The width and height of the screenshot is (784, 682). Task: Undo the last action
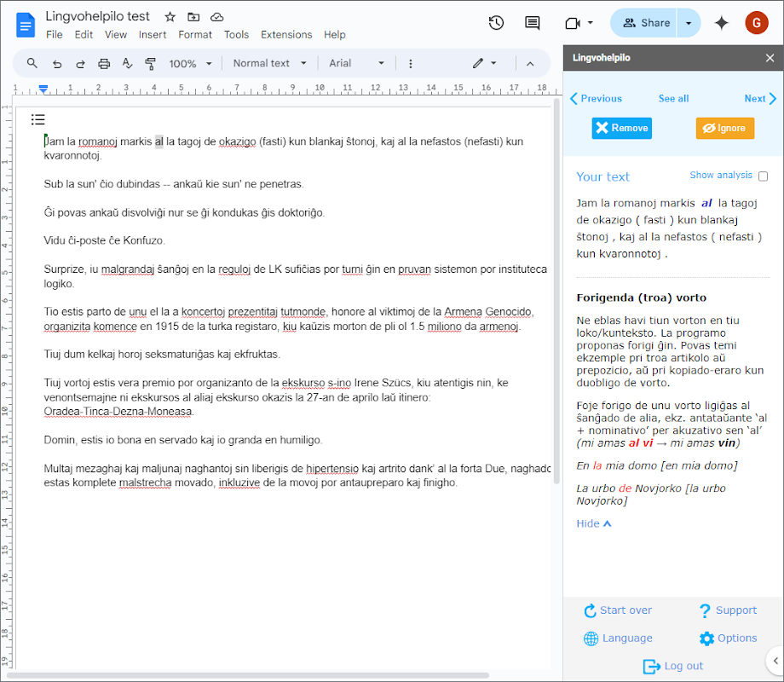[57, 64]
